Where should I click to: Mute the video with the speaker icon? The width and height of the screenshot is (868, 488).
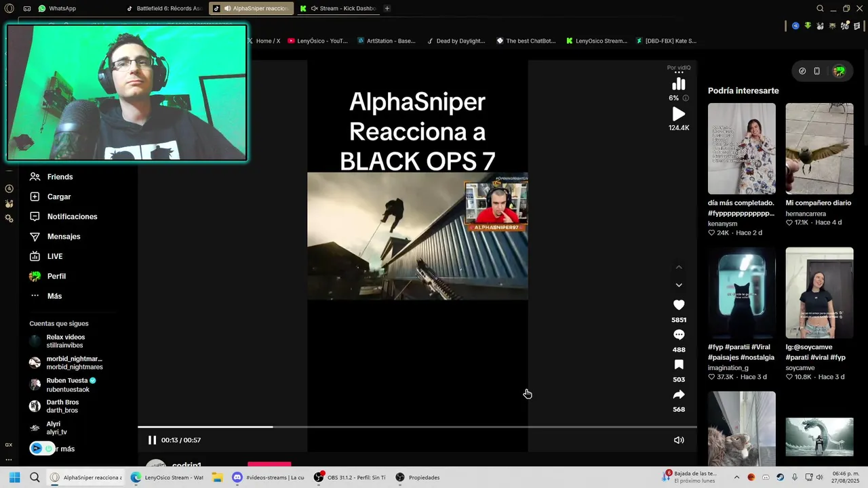679,440
